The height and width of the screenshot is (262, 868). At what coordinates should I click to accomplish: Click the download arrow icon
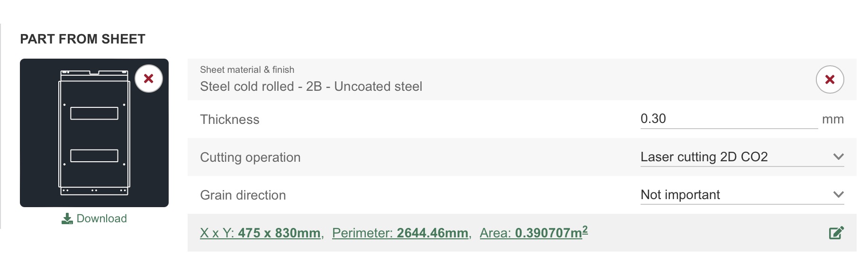tap(67, 218)
